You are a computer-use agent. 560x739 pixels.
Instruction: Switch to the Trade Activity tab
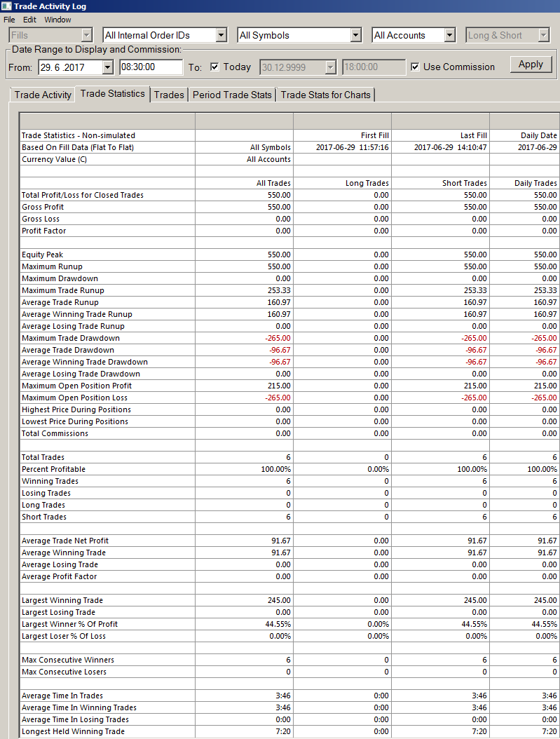point(42,95)
